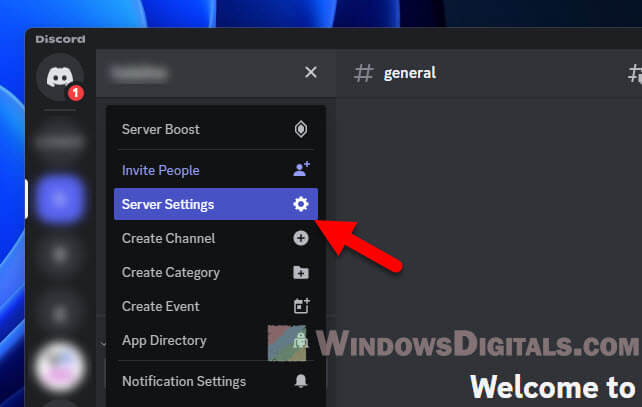Image resolution: width=642 pixels, height=407 pixels.
Task: Open Notification Settings menu entry
Action: pyautogui.click(x=216, y=381)
